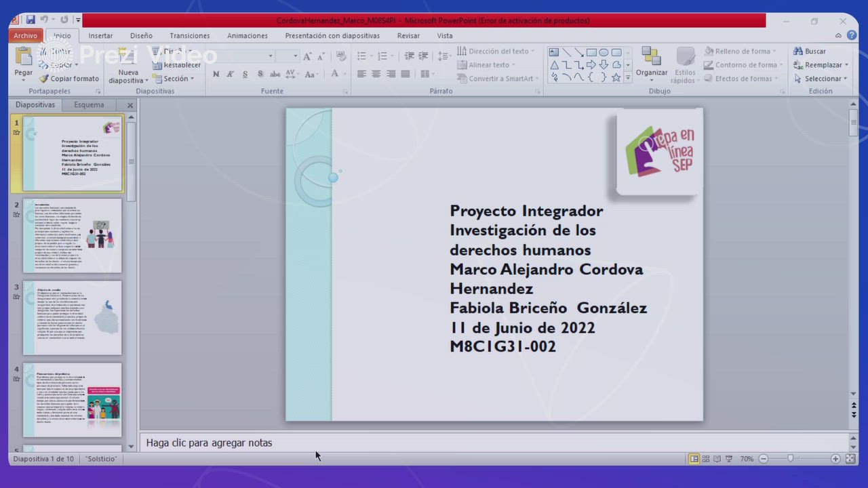Switch to Reading view

(x=717, y=459)
